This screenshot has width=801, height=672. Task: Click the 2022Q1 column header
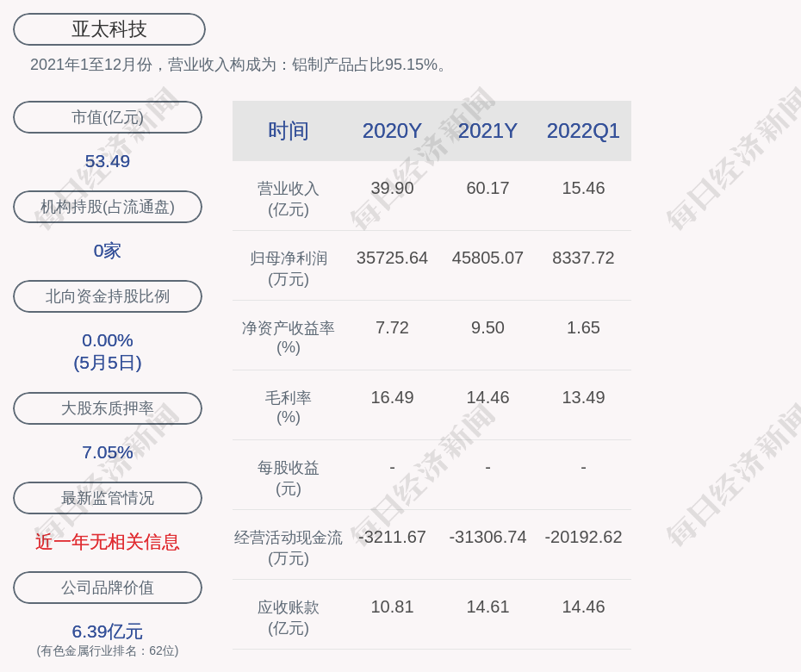(583, 131)
